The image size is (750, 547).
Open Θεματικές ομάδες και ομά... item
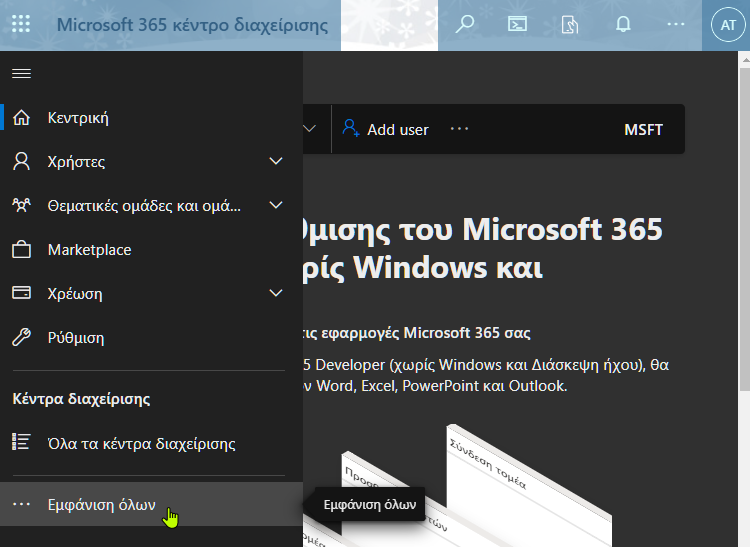click(x=151, y=206)
